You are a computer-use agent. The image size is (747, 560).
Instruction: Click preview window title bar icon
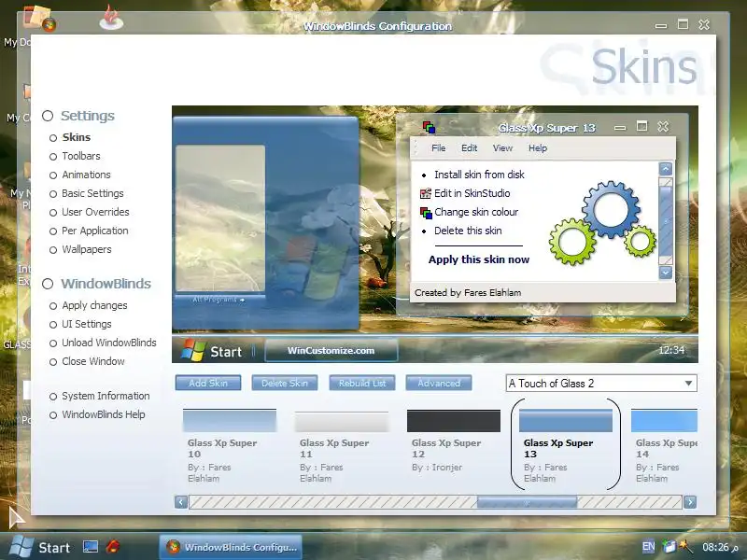[429, 127]
